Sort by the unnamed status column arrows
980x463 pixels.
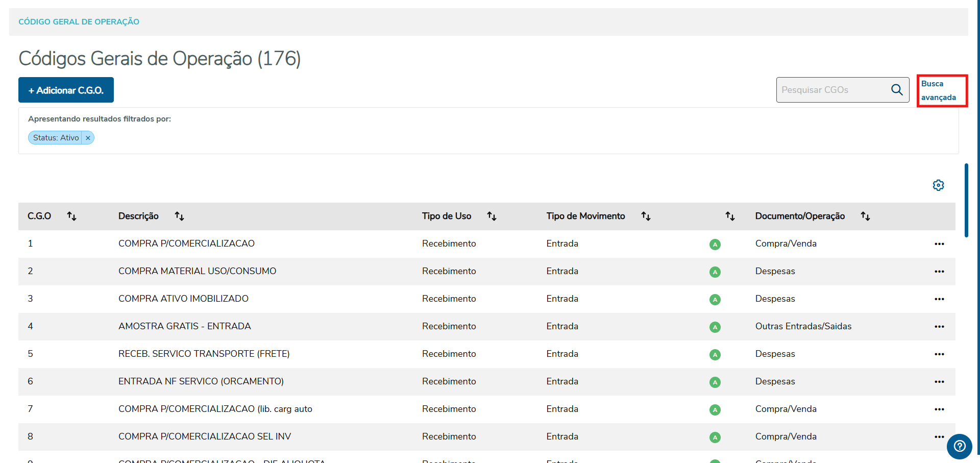[x=730, y=216]
